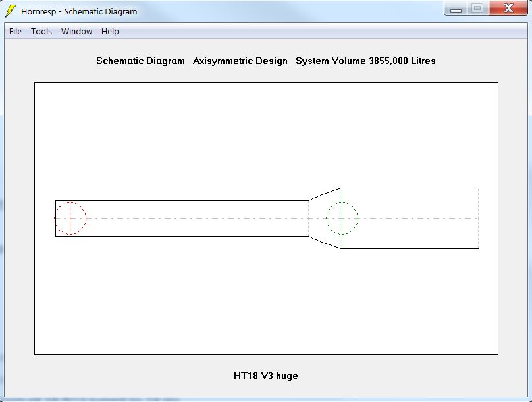Click the window title 'Hornresp - Schematic Diagram'

coord(79,11)
